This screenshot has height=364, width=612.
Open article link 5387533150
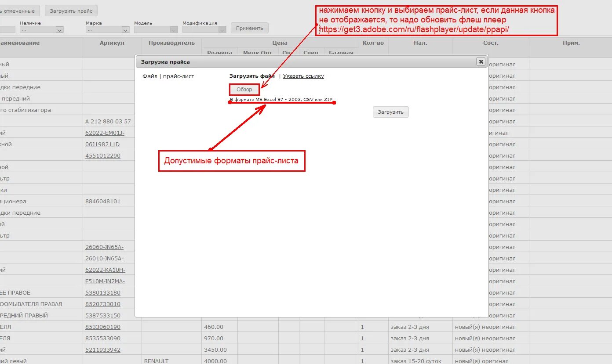pos(103,316)
